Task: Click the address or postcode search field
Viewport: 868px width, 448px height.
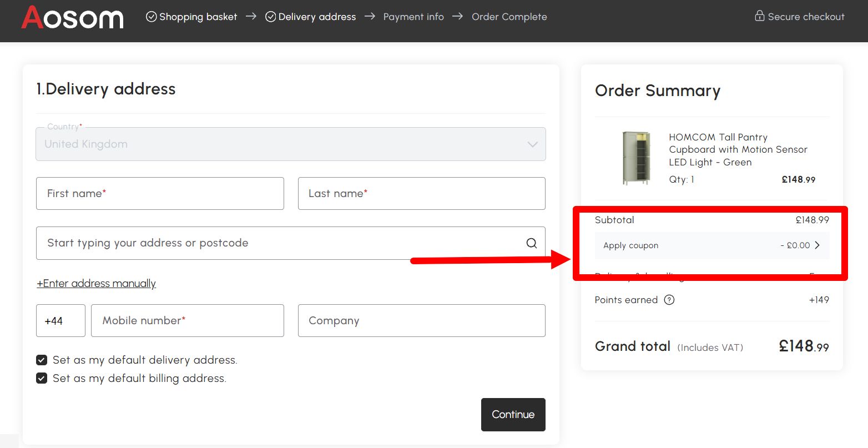Action: pos(291,243)
